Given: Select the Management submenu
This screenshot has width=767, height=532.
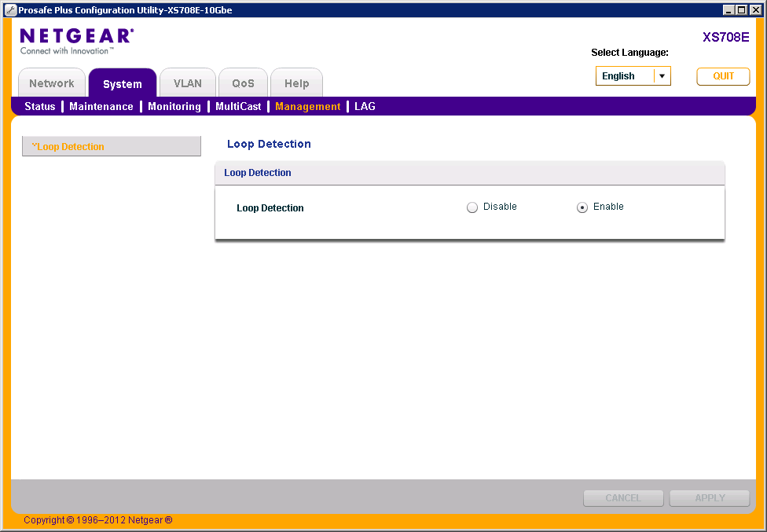Looking at the screenshot, I should (308, 107).
